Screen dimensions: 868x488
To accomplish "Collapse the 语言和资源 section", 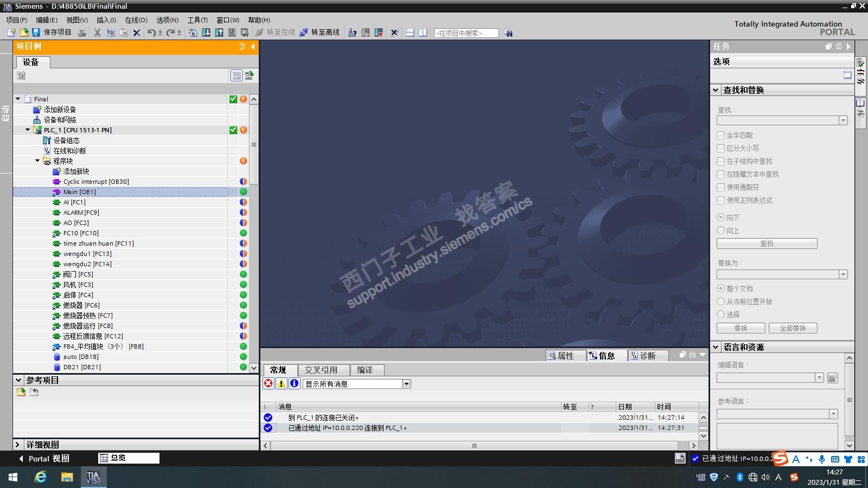I will (716, 347).
